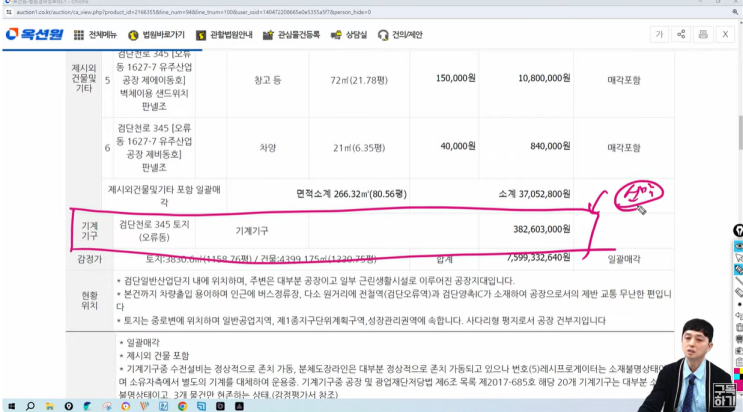The height and width of the screenshot is (412, 743).
Task: Open the 전체메뉴 grid menu
Action: click(x=95, y=35)
